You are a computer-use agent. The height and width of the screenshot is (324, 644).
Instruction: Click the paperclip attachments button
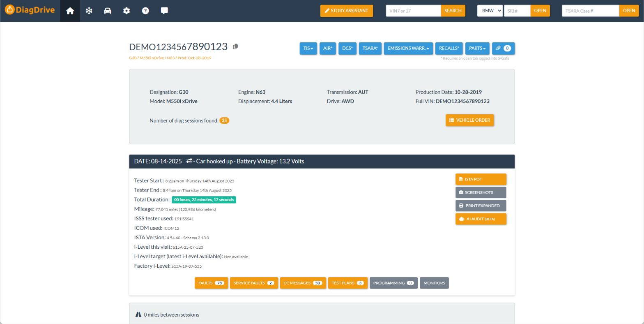[504, 48]
